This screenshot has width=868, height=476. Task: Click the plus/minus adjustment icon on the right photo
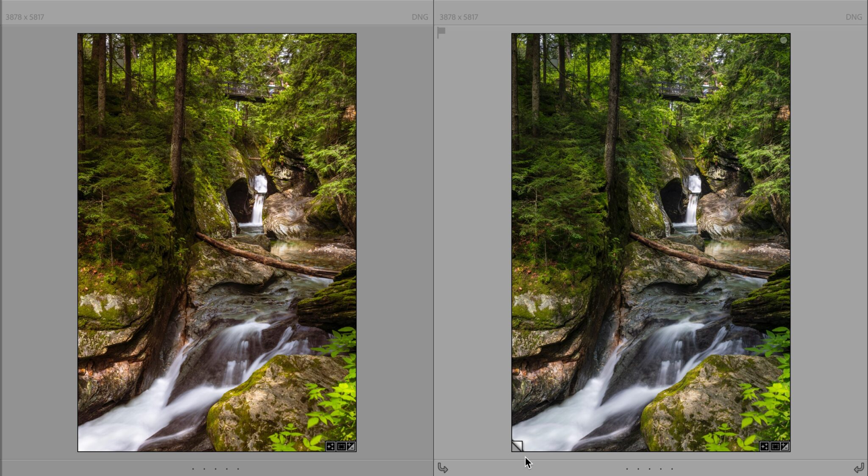coord(785,446)
